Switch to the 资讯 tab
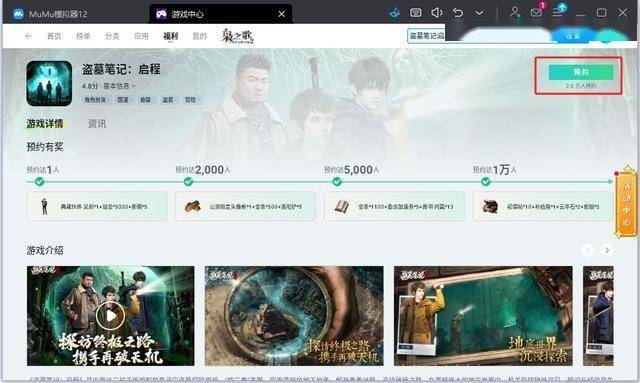640x383 pixels. pos(97,123)
